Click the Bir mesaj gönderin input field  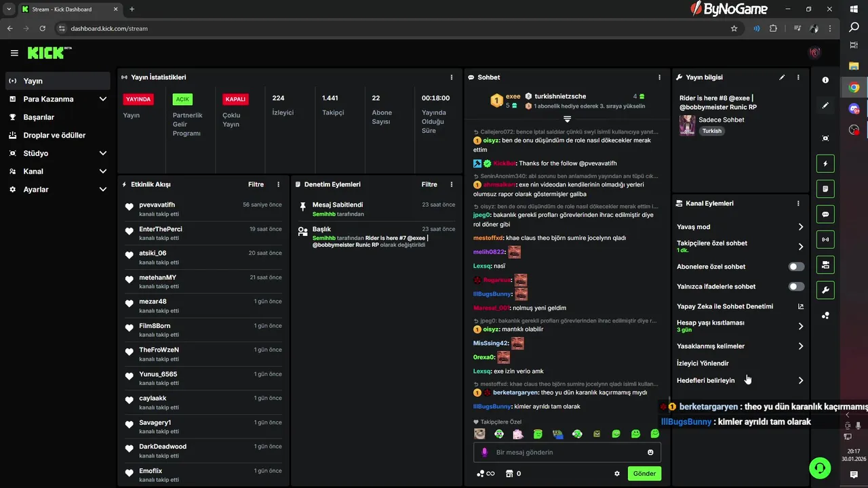(x=567, y=452)
